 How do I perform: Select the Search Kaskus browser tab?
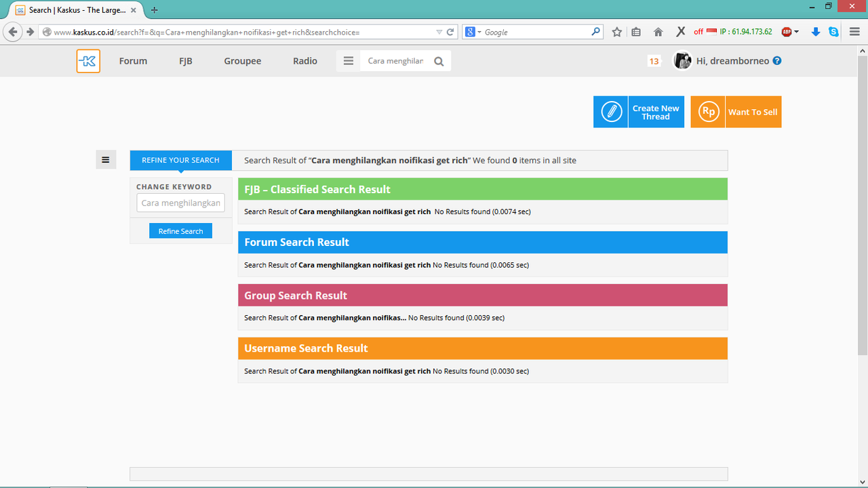point(77,10)
